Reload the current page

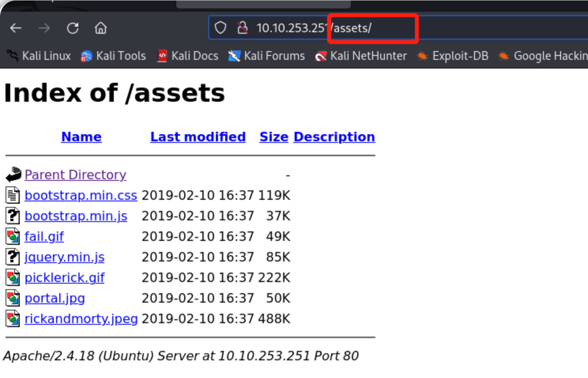[x=72, y=28]
